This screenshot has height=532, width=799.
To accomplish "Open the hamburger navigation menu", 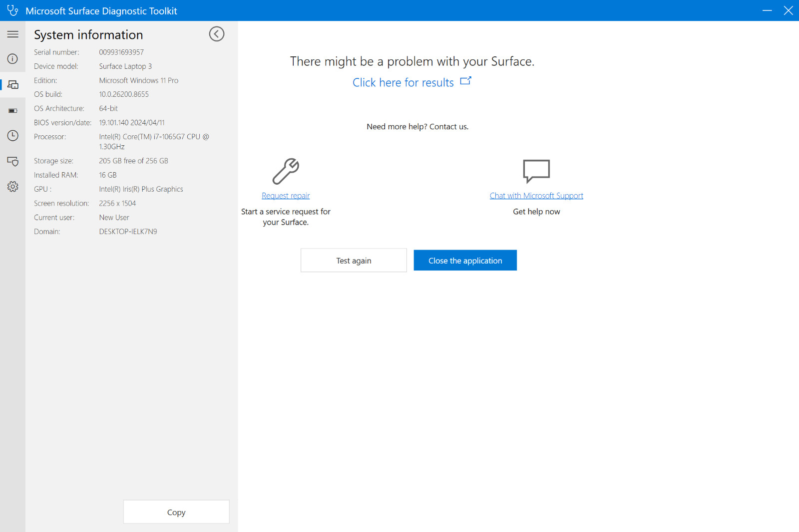I will click(12, 34).
